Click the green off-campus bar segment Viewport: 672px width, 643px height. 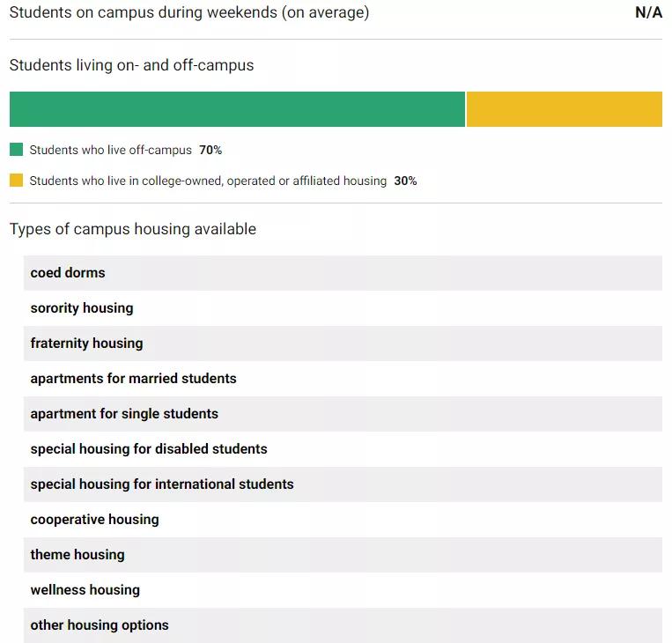(237, 109)
